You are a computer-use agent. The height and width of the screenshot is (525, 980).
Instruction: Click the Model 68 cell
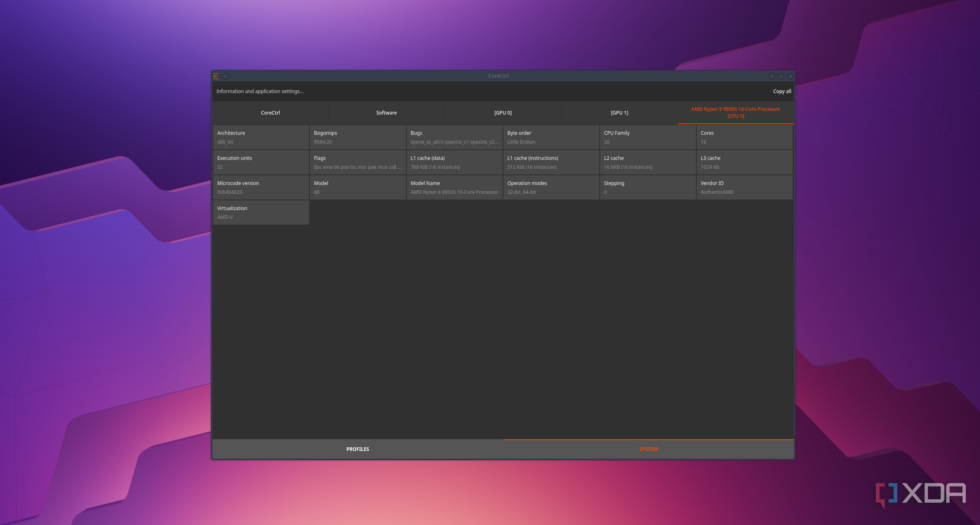(x=358, y=188)
